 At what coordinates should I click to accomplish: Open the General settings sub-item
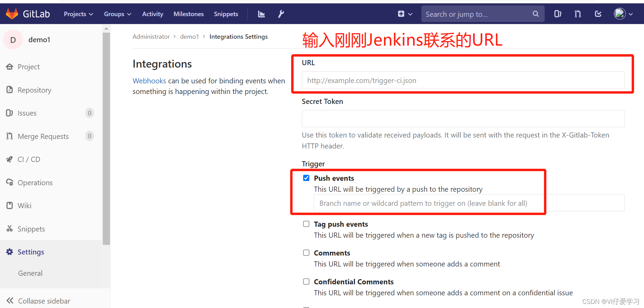pyautogui.click(x=30, y=273)
